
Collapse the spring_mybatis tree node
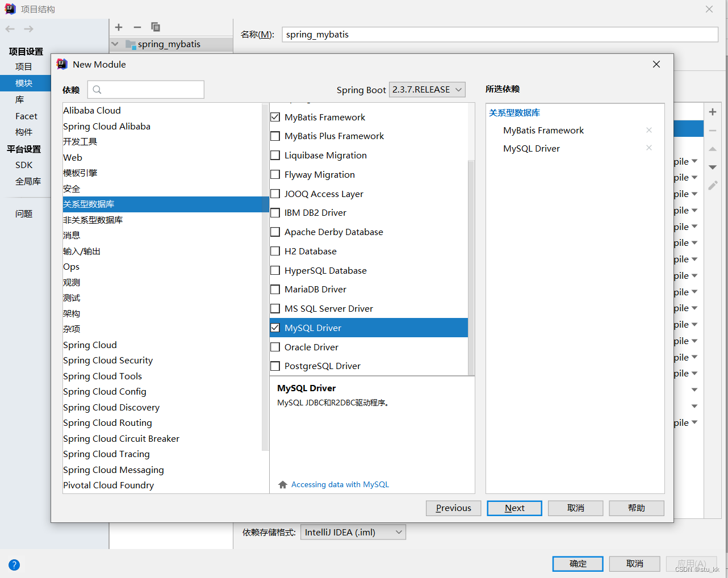pyautogui.click(x=115, y=44)
